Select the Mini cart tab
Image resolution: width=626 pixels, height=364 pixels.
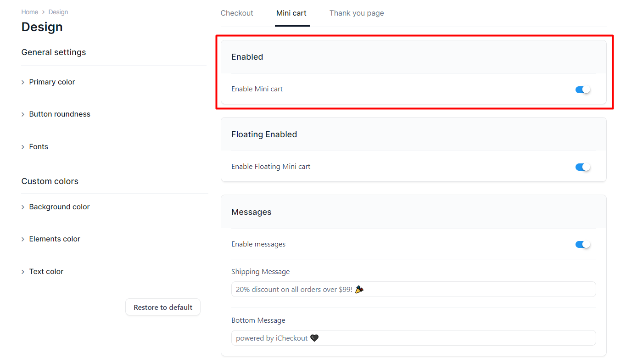click(x=291, y=13)
